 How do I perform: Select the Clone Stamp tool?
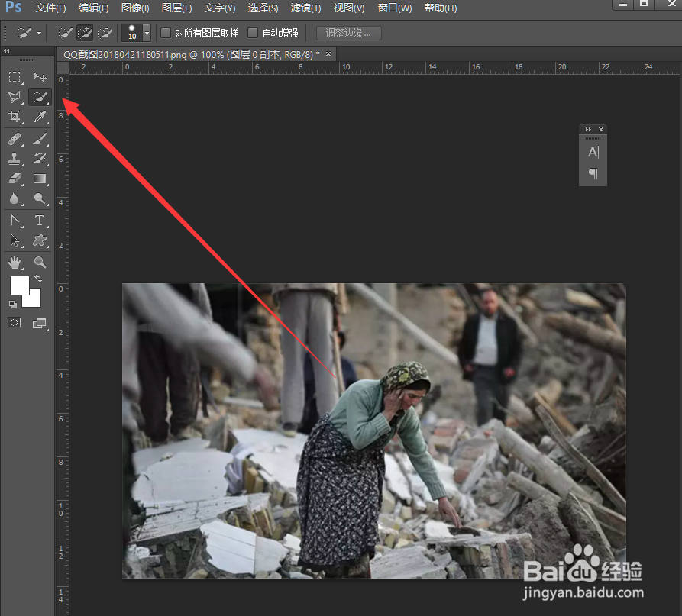[x=15, y=159]
